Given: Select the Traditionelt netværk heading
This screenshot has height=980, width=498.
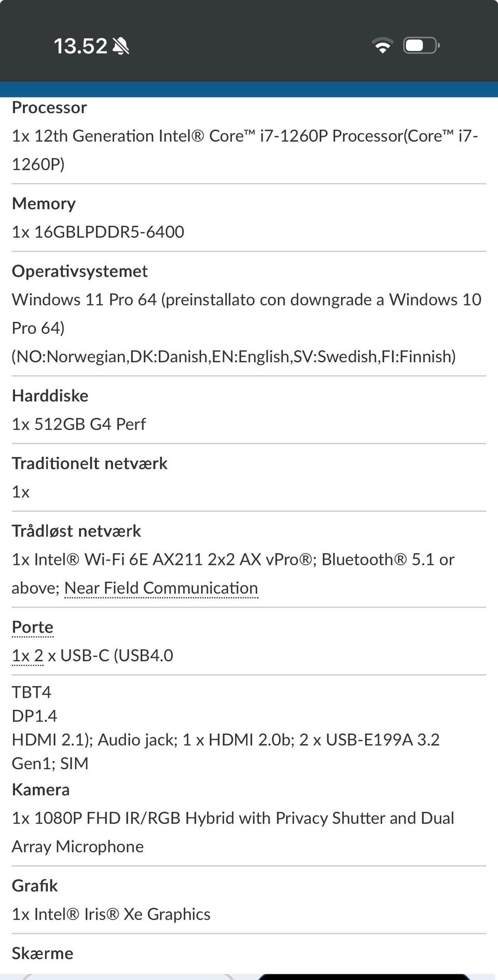Looking at the screenshot, I should click(x=89, y=463).
